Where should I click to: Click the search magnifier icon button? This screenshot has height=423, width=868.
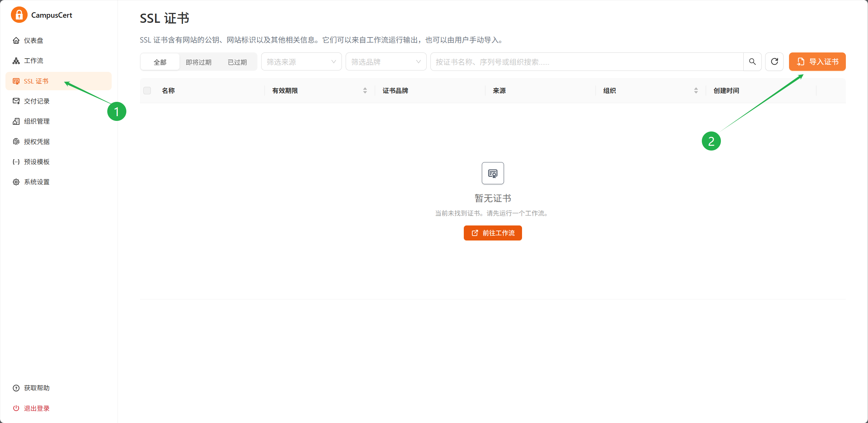pos(752,62)
